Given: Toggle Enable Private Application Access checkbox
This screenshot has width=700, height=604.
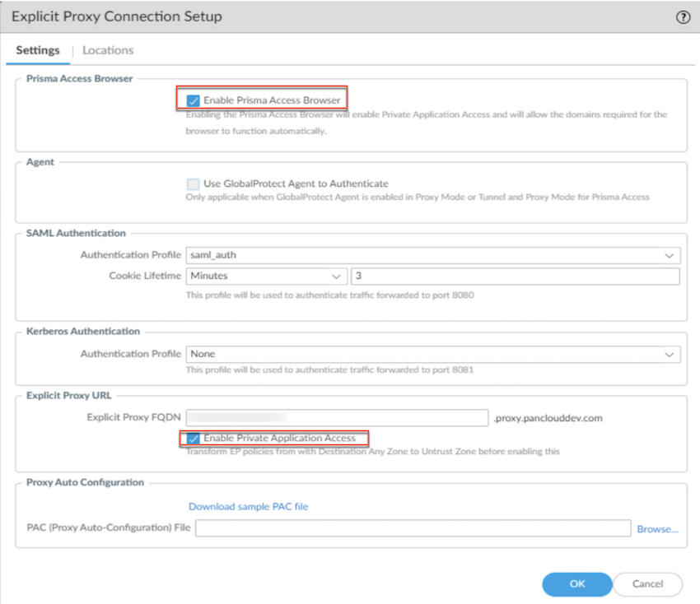Looking at the screenshot, I should tap(194, 439).
